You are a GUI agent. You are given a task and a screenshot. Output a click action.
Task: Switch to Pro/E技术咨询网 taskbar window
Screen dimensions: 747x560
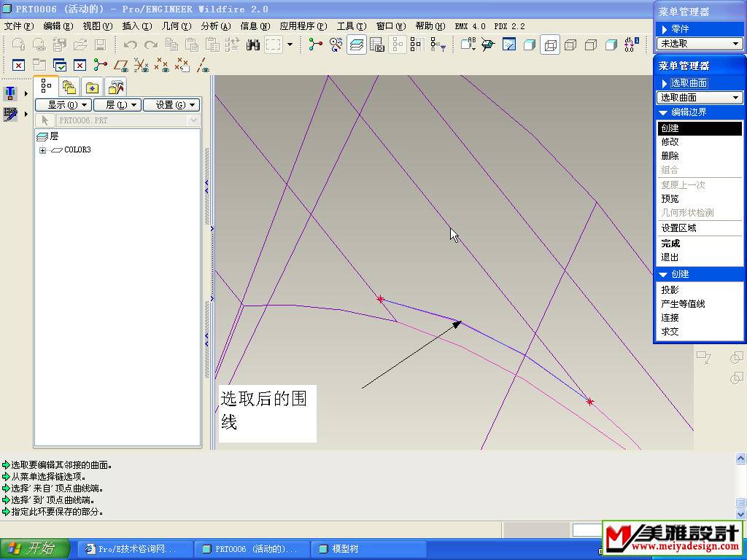[136, 549]
